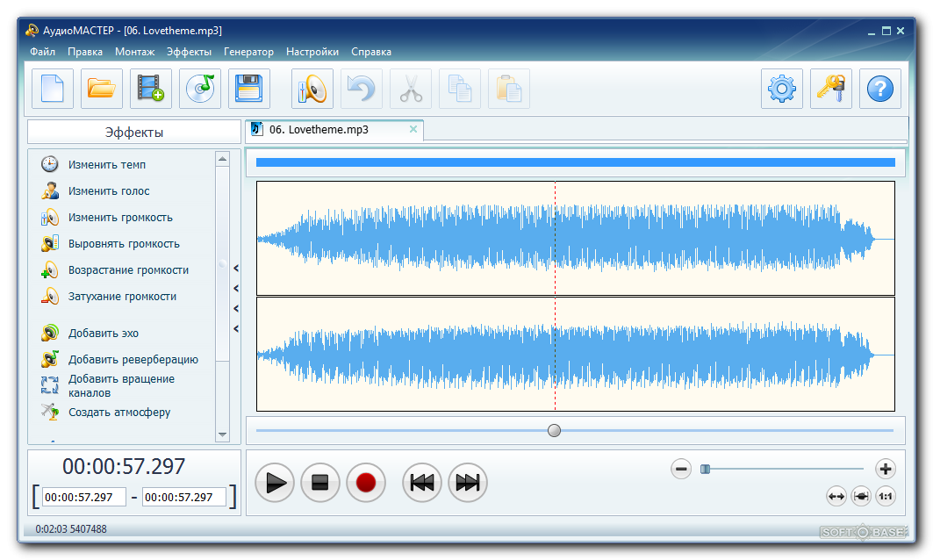Click the icon beside Возрастание громкости

pyautogui.click(x=50, y=269)
